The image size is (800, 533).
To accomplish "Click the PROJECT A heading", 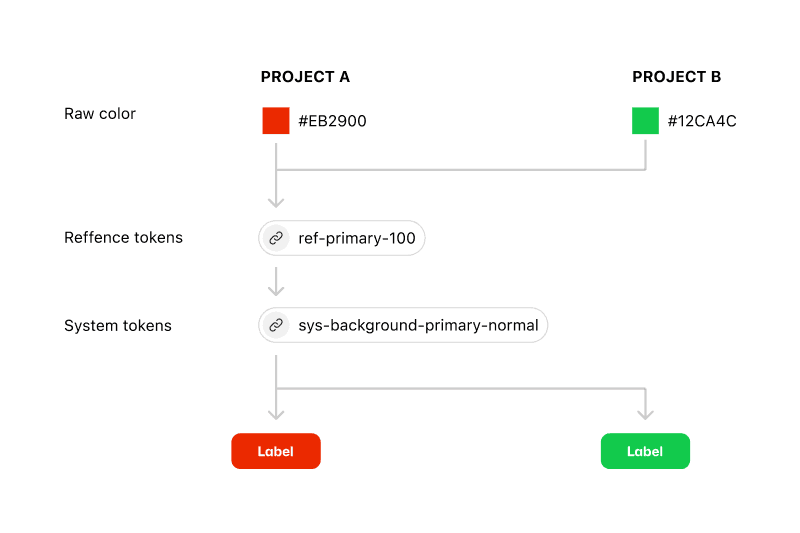I will [x=305, y=77].
